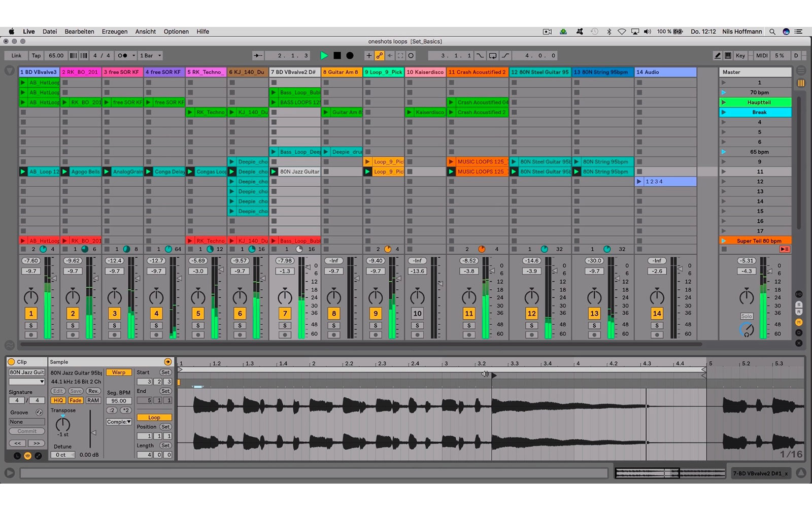This screenshot has width=812, height=511.
Task: Open the Spotlight search icon in menu bar
Action: (772, 31)
